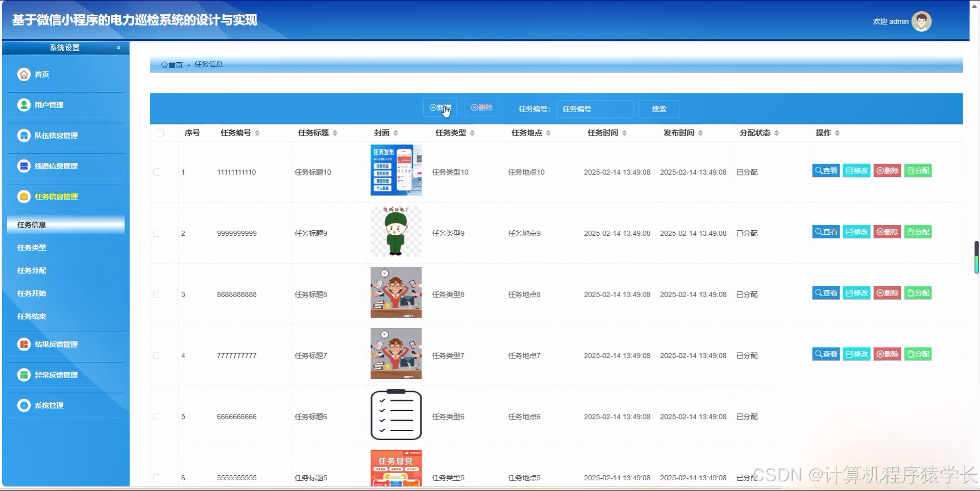
Task: Click the task info management envelope icon
Action: (x=24, y=197)
